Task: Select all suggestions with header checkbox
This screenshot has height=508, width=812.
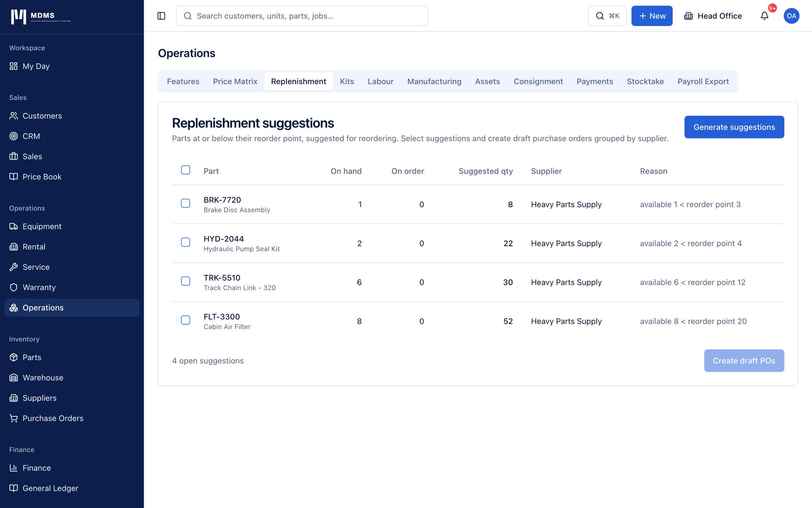Action: (186, 170)
